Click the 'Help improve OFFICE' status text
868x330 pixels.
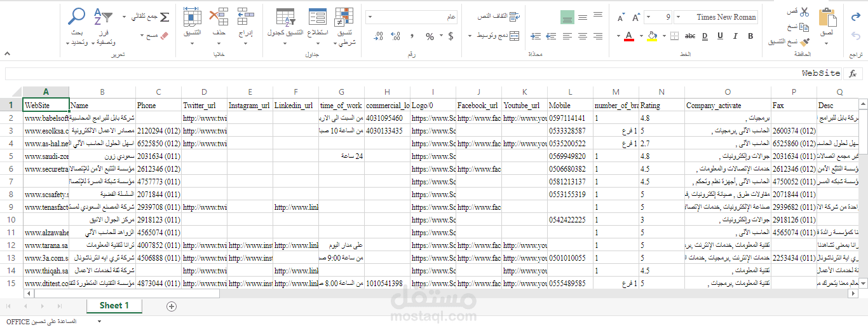click(x=41, y=322)
